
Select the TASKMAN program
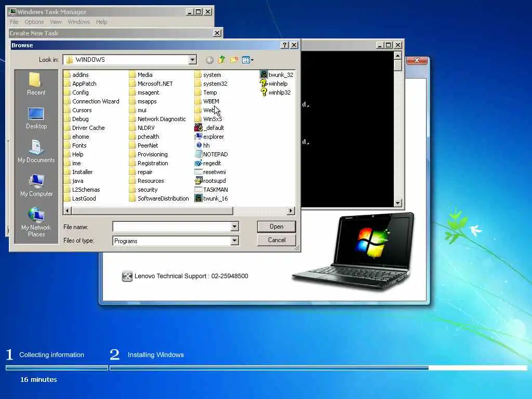[211, 189]
